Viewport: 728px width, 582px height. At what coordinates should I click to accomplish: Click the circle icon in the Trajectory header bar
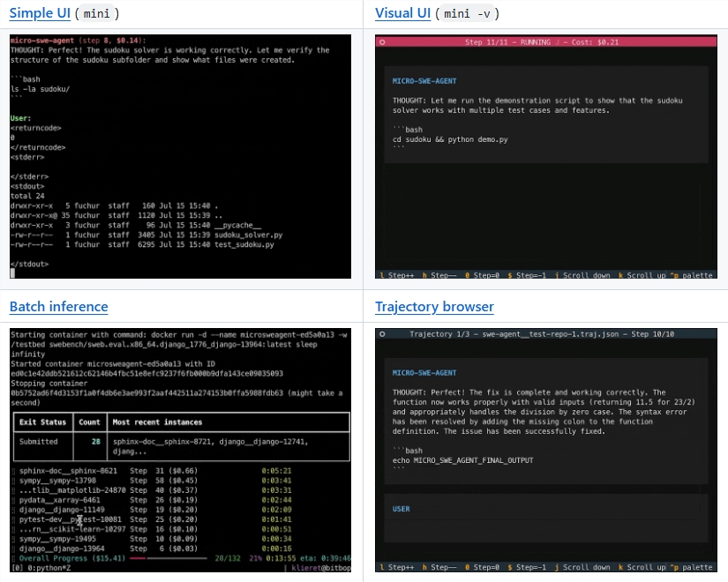382,334
